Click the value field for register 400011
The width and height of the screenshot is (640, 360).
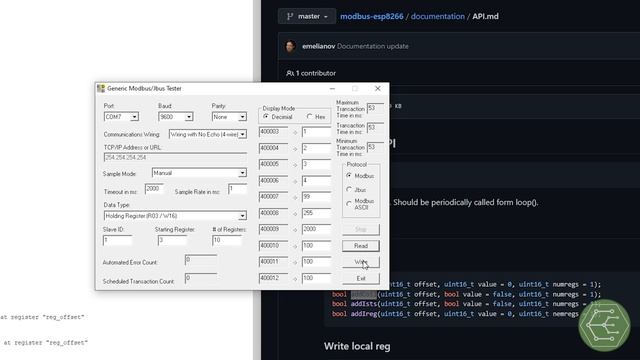pyautogui.click(x=316, y=262)
